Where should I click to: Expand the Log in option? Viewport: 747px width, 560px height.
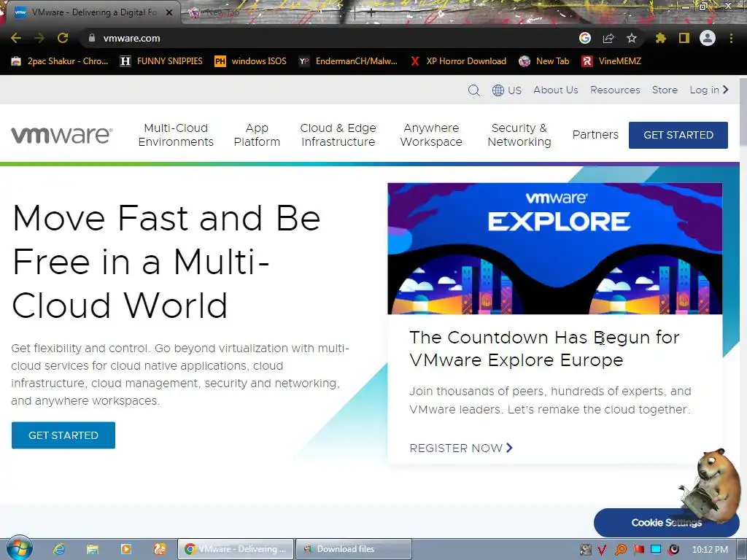(709, 90)
